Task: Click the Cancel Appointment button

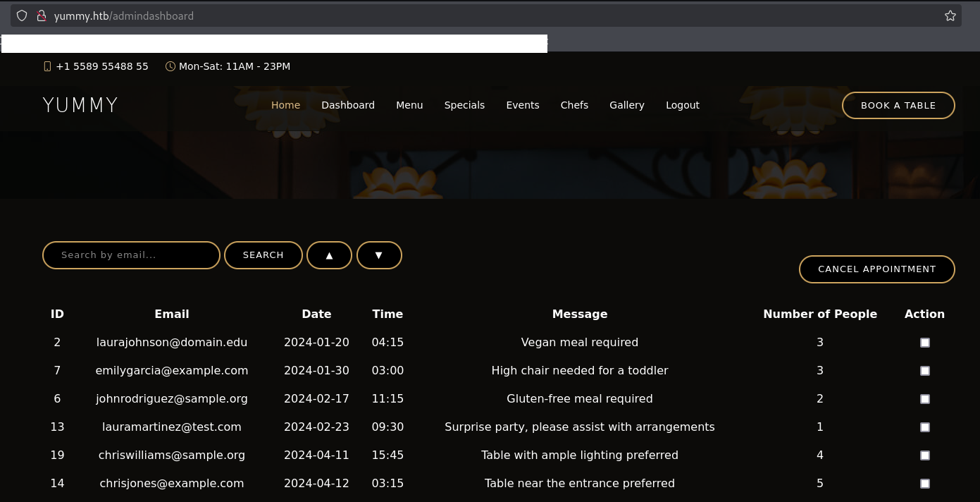Action: click(x=876, y=269)
